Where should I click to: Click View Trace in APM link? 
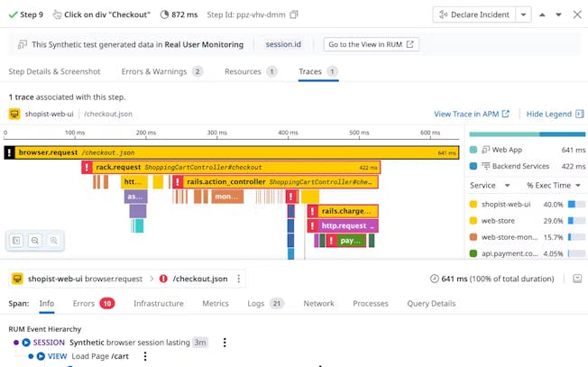[x=471, y=115]
